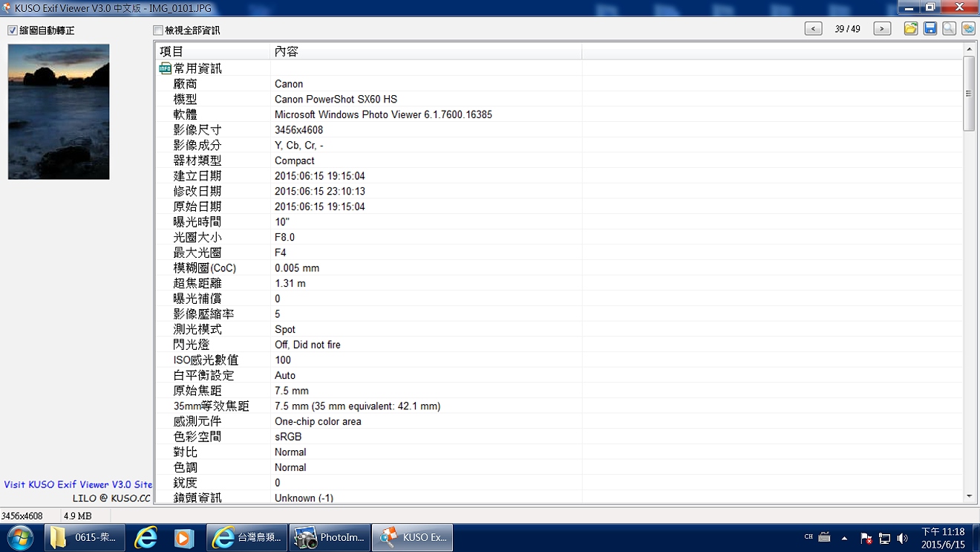Click the 3456x4608 status bar dimension entry
The width and height of the screenshot is (980, 552).
[x=22, y=516]
